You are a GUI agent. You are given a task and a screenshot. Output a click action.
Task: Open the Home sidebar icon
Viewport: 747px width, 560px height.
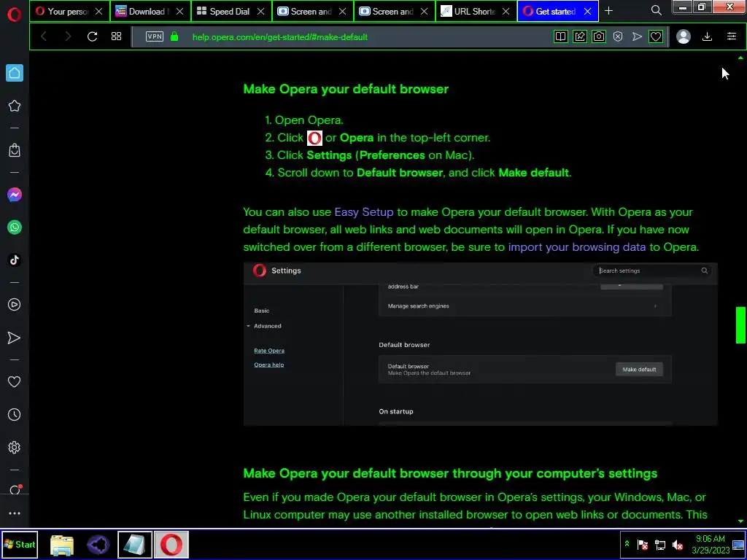pos(15,73)
